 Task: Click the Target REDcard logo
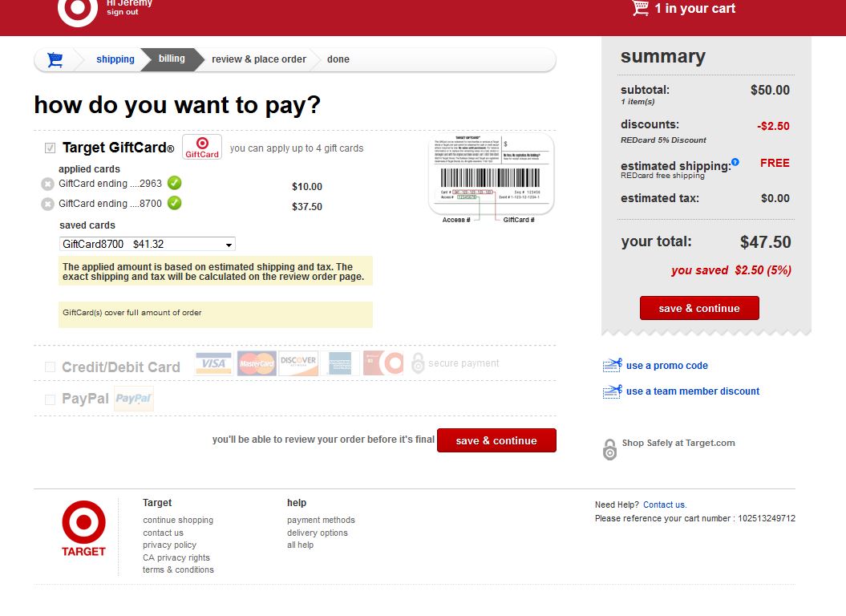click(383, 363)
